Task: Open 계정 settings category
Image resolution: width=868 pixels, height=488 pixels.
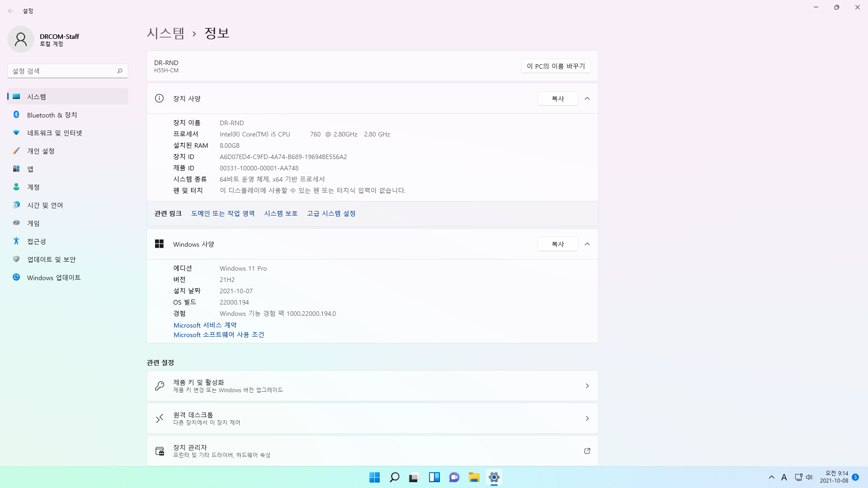Action: [68, 187]
